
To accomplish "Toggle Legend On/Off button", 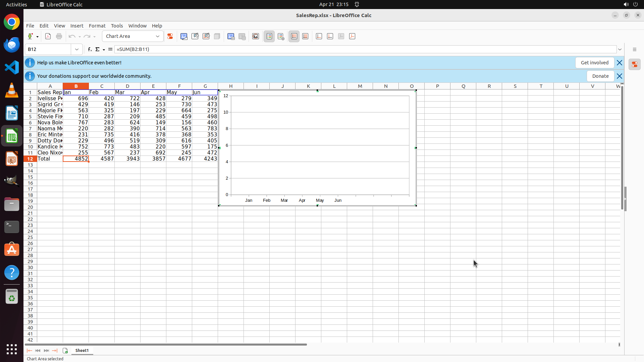I will pyautogui.click(x=269, y=37).
